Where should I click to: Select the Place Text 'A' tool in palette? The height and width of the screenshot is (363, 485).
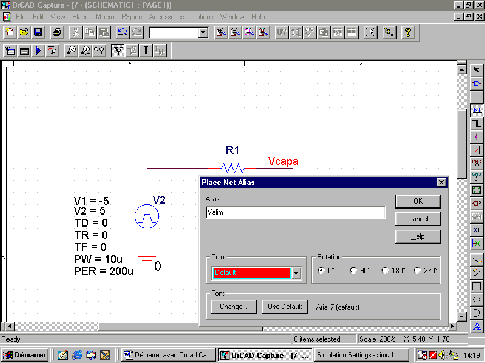(477, 325)
